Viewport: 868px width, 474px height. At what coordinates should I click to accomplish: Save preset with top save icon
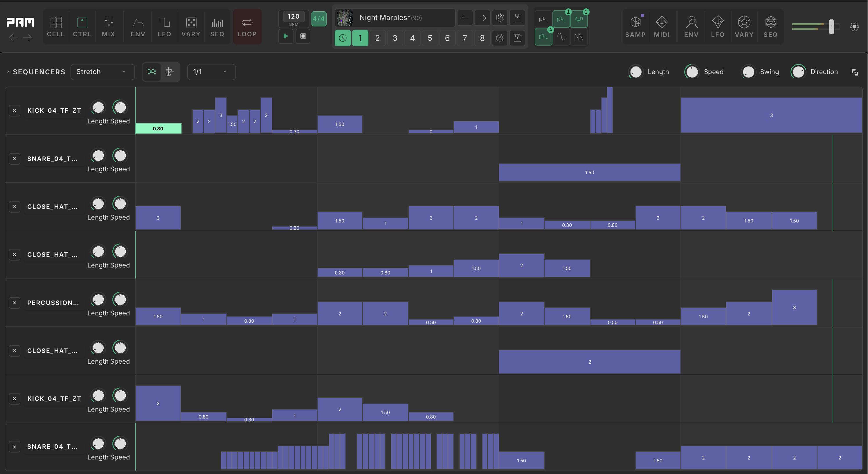(x=517, y=17)
